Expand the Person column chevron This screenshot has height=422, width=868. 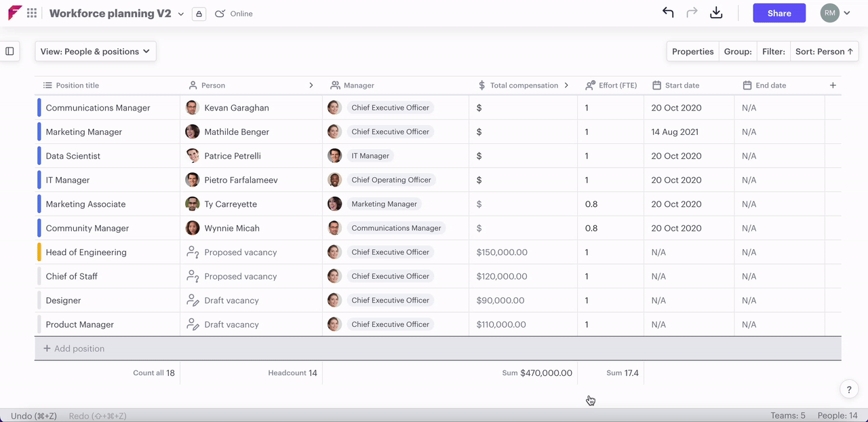311,85
